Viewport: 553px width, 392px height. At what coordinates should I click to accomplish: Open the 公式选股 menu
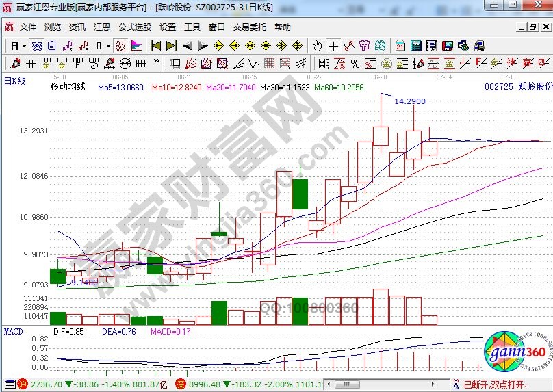tap(135, 27)
